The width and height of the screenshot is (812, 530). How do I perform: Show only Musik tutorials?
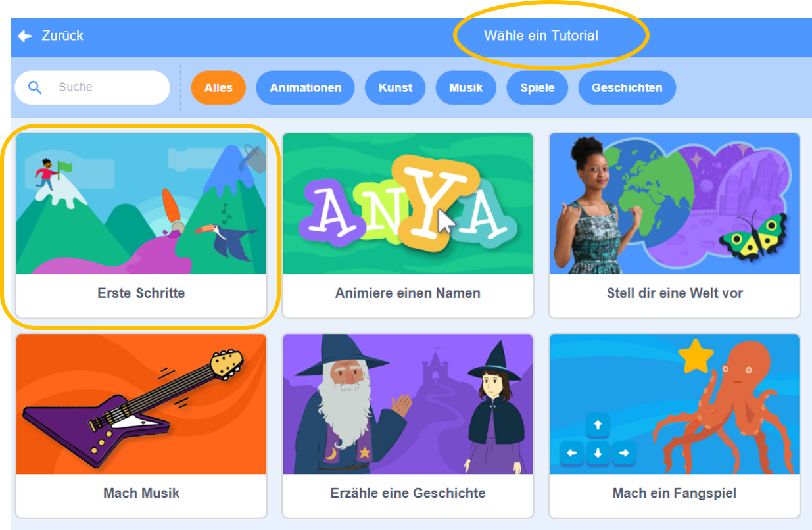pyautogui.click(x=466, y=87)
